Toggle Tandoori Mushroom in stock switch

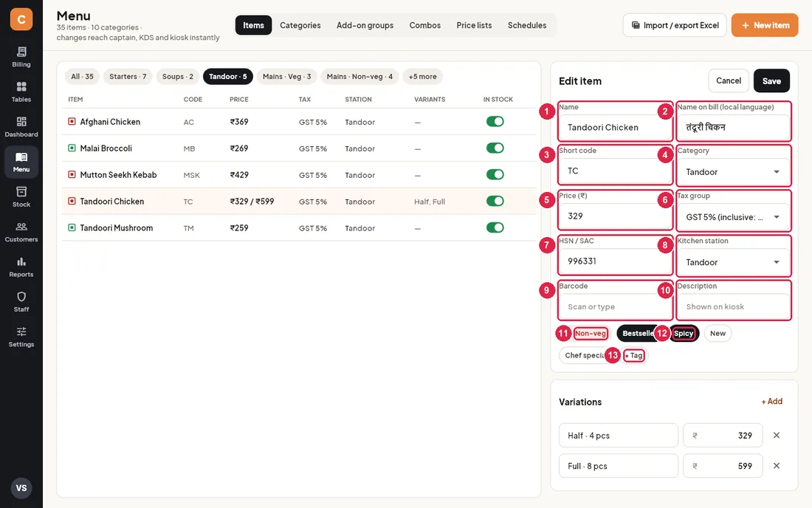pos(495,228)
